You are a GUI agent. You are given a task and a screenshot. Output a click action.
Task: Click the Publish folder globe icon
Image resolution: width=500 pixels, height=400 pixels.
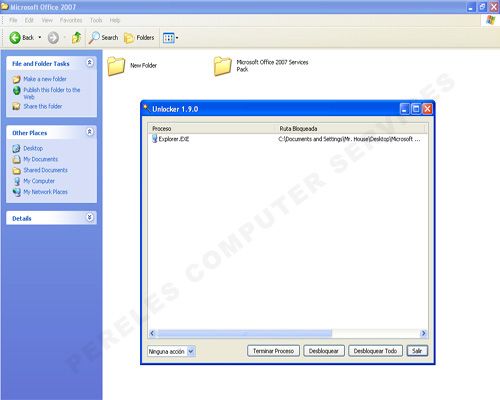click(16, 90)
